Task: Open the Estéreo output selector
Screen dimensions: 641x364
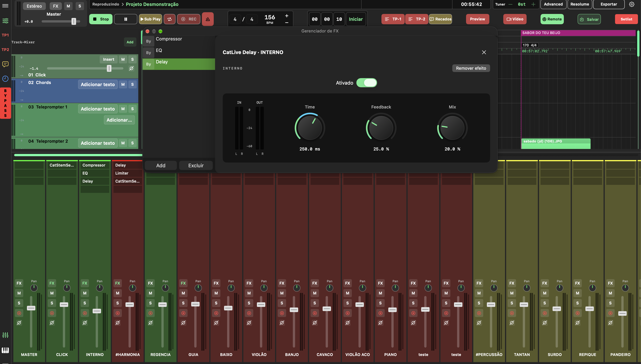Action: 34,6
